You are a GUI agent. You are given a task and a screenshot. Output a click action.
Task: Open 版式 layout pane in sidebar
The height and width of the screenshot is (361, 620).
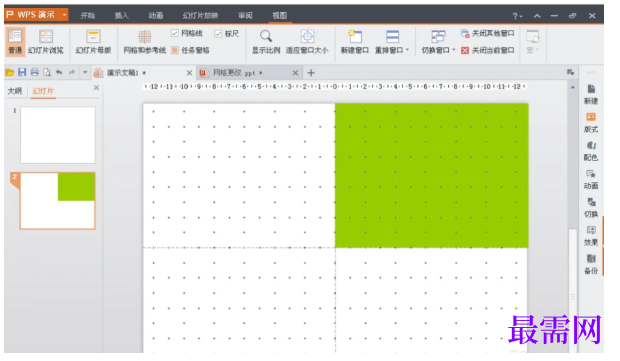(591, 123)
